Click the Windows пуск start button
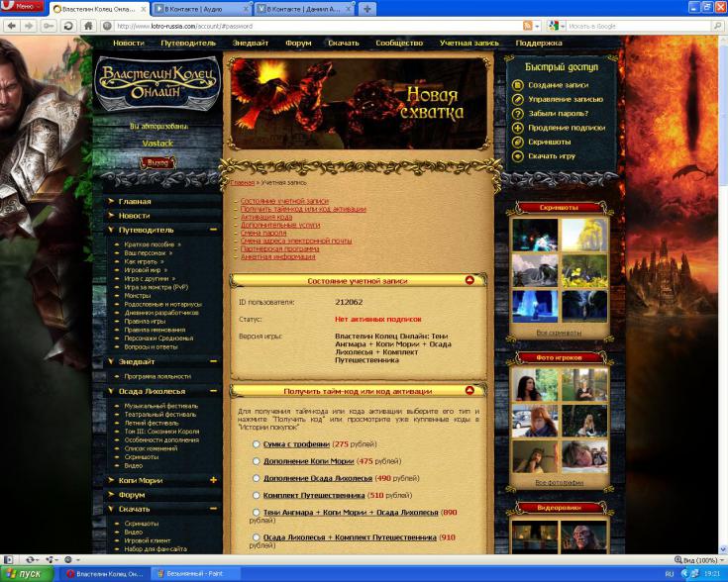Image resolution: width=728 pixels, height=582 pixels. click(x=28, y=574)
